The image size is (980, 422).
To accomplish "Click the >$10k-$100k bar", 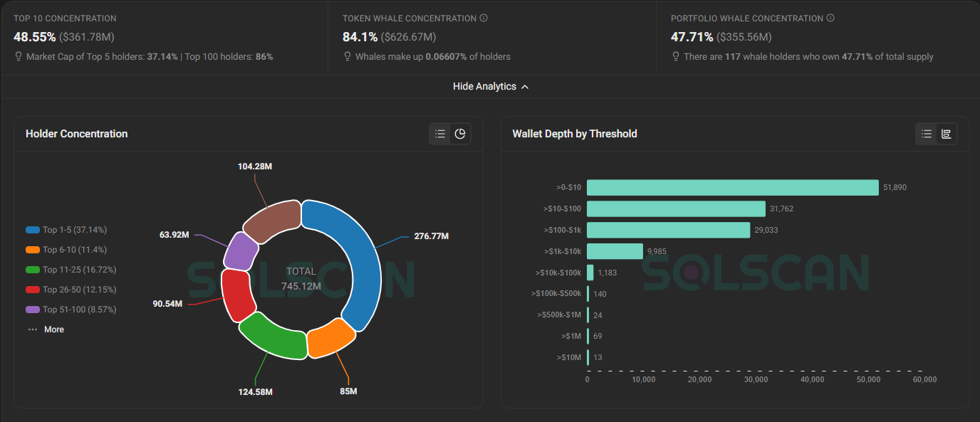I will click(x=590, y=273).
